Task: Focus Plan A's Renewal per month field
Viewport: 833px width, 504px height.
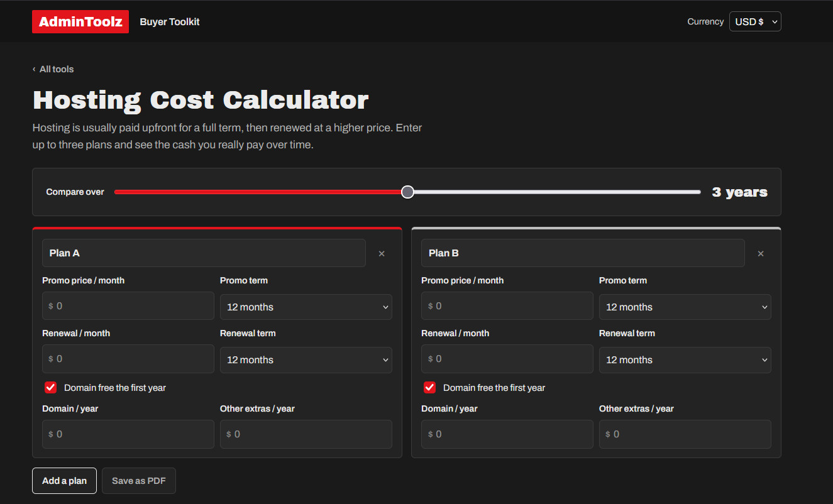Action: coord(128,359)
